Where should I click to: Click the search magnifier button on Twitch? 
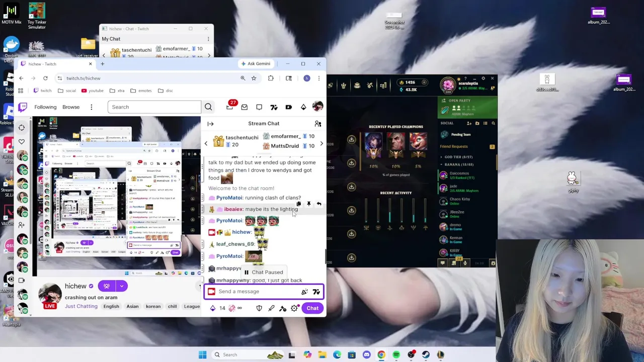(x=208, y=107)
